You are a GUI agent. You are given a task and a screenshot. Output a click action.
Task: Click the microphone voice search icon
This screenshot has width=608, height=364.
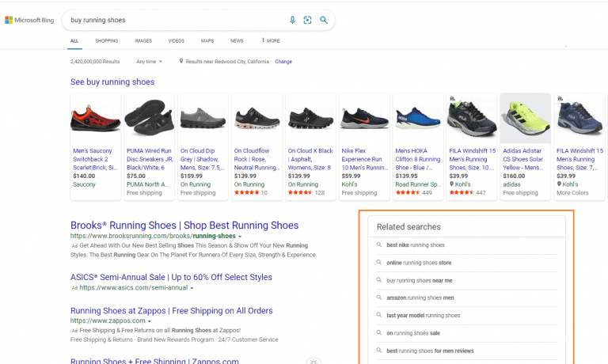pos(292,20)
